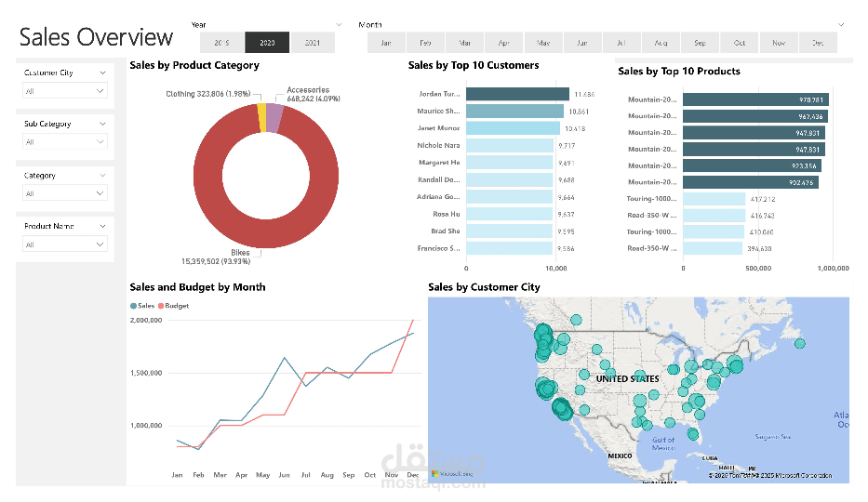
Task: Click the Microsoft Bing logo on map
Action: tap(452, 474)
